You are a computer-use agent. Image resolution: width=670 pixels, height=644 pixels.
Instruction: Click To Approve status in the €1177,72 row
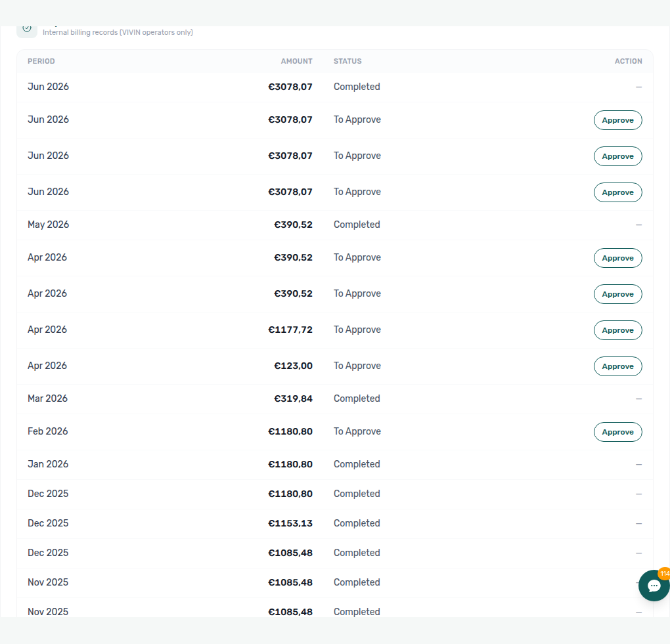[x=357, y=330]
